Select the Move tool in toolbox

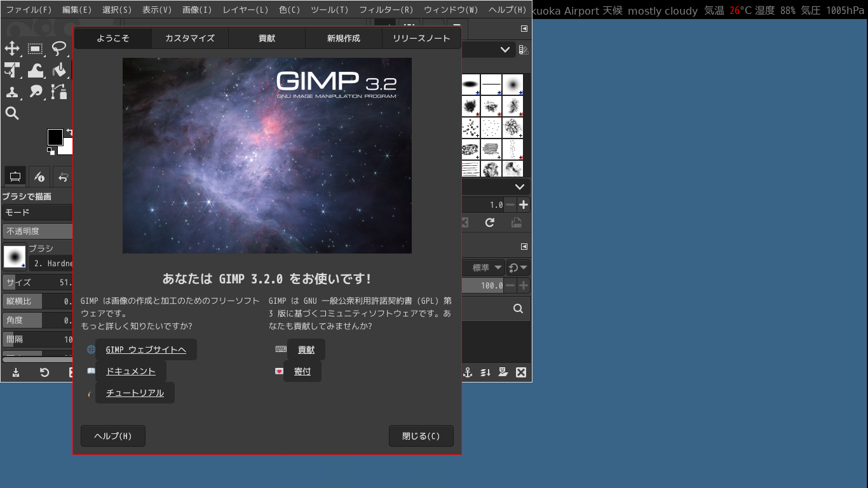[12, 48]
